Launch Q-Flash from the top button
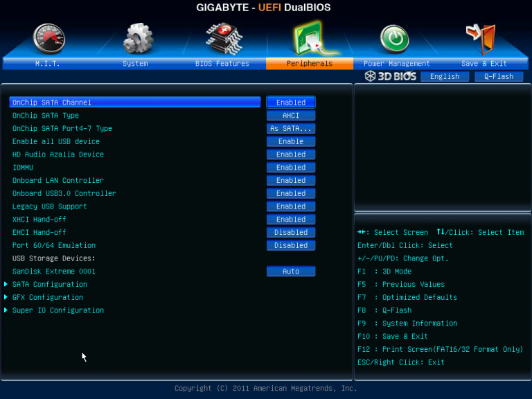Image resolution: width=532 pixels, height=399 pixels. 499,76
